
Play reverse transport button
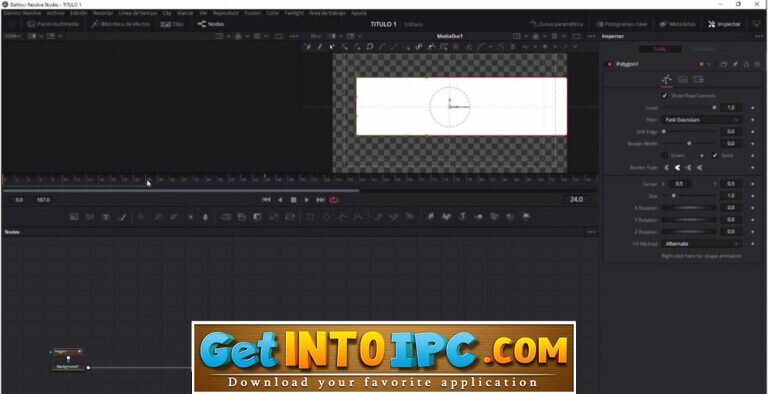point(280,199)
